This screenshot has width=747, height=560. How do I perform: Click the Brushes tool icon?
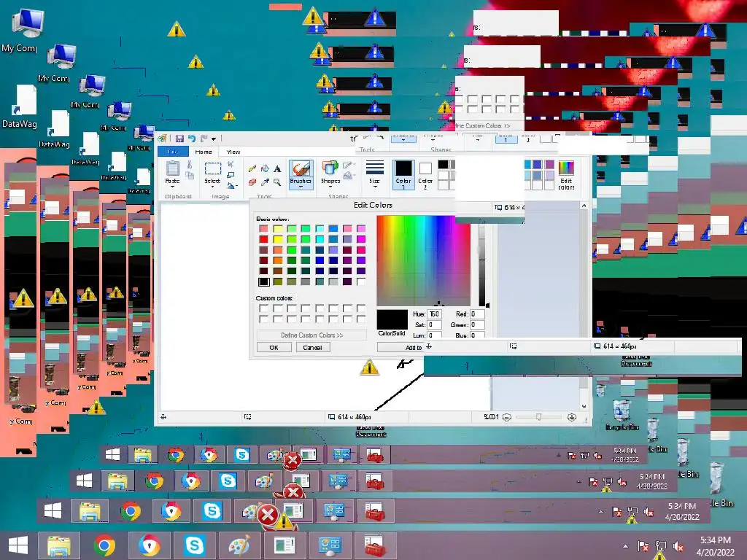[x=301, y=168]
